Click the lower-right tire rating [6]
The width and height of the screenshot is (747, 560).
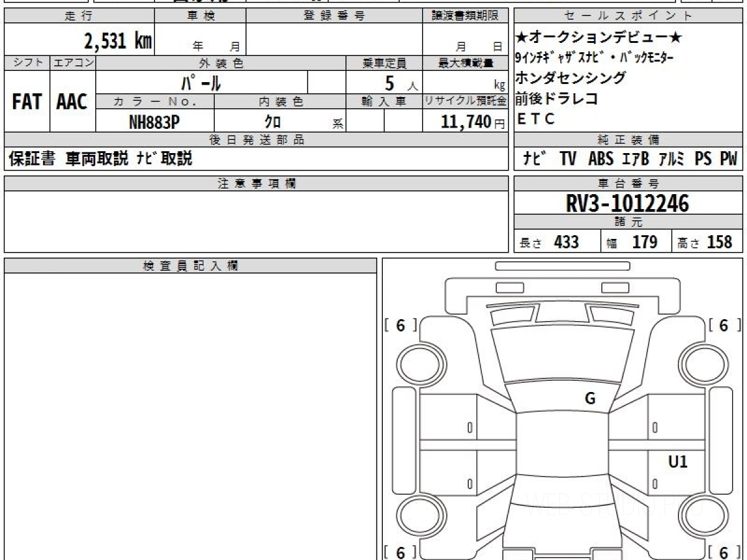click(x=724, y=552)
